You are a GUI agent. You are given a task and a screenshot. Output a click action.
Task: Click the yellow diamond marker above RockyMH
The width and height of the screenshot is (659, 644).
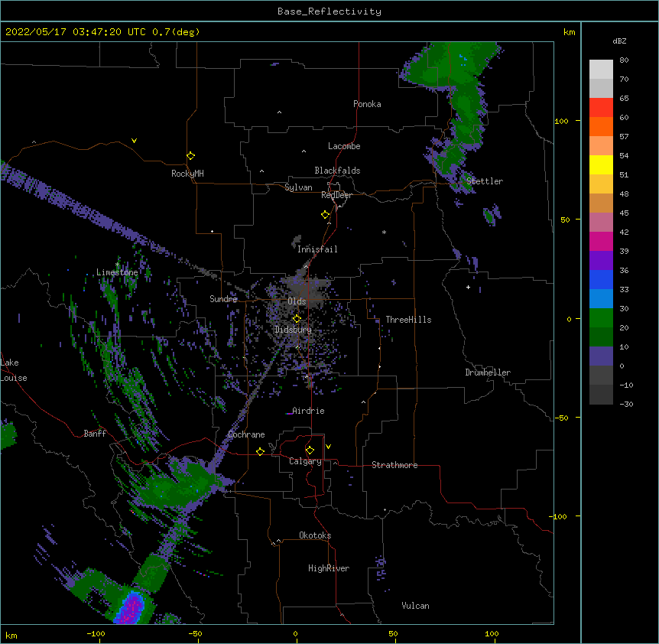click(x=190, y=156)
